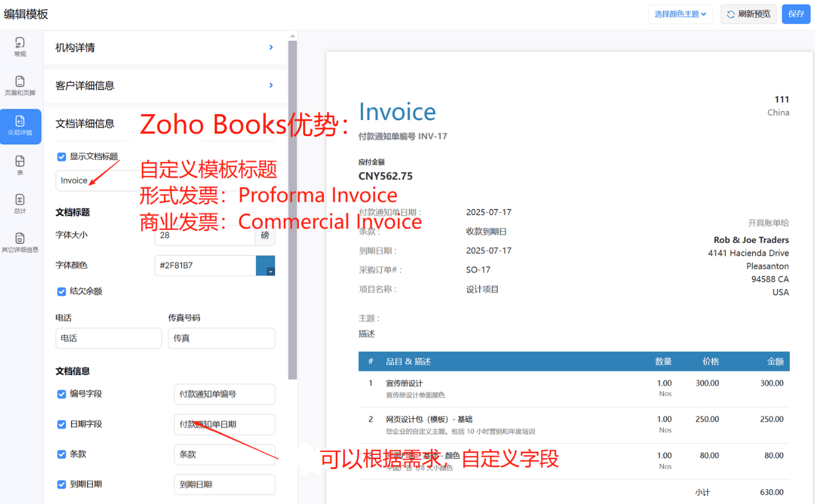Click the refresh icon in 刷新预览
The height and width of the screenshot is (504, 815).
pyautogui.click(x=730, y=14)
